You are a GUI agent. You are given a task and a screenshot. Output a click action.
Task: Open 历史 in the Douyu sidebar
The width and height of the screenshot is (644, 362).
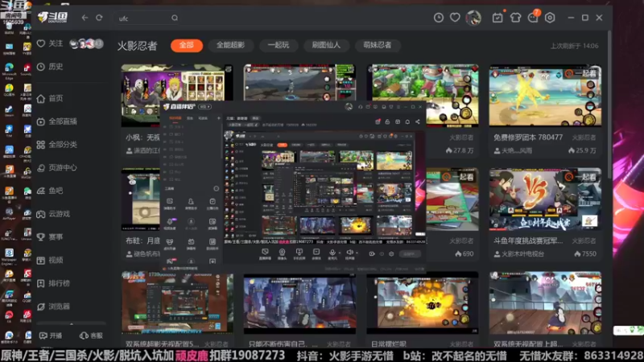50,67
